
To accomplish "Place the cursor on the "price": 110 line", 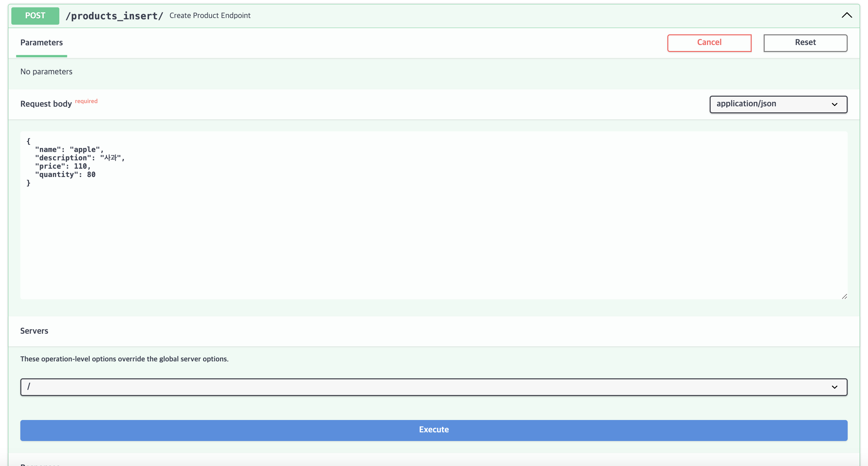I will [63, 166].
